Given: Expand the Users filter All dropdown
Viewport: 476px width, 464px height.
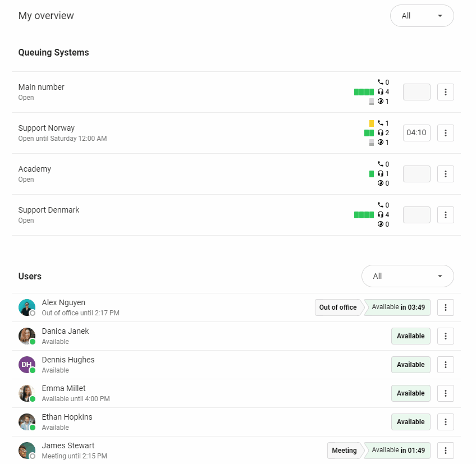Looking at the screenshot, I should click(x=408, y=276).
